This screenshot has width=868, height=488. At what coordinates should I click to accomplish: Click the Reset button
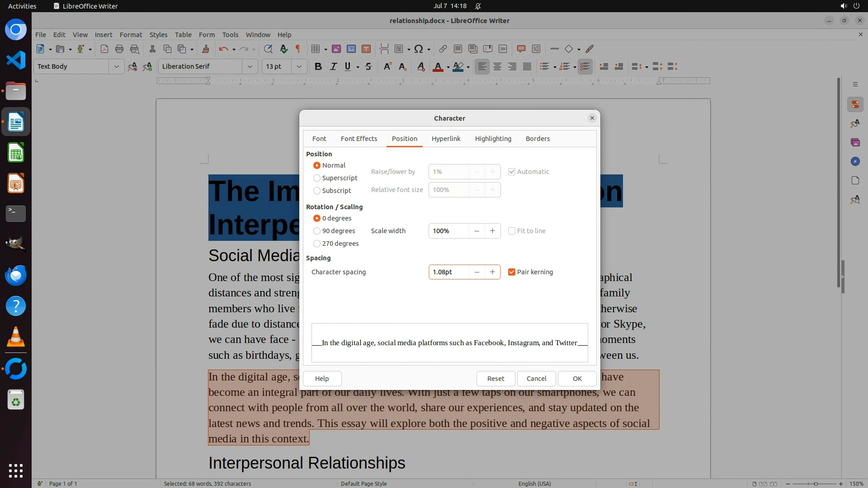(x=495, y=379)
